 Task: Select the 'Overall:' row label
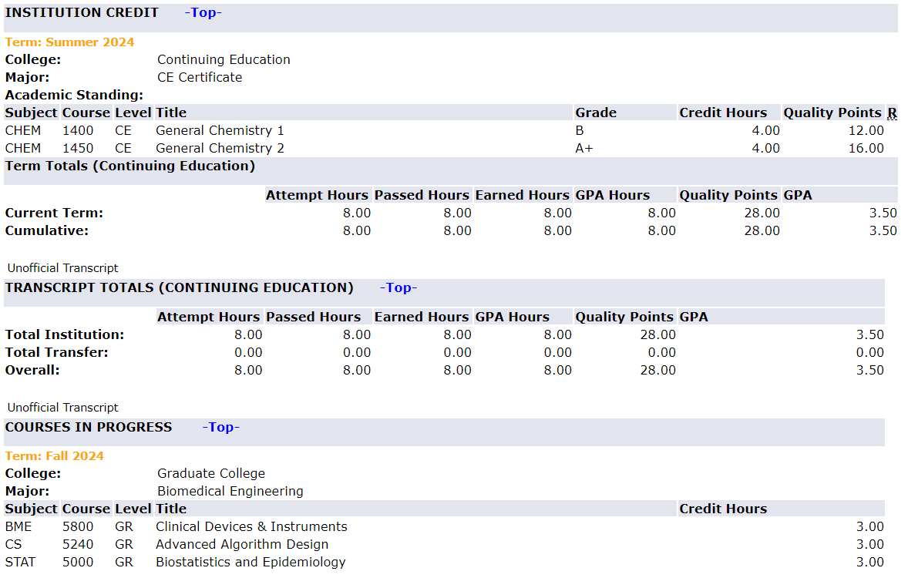pyautogui.click(x=32, y=371)
